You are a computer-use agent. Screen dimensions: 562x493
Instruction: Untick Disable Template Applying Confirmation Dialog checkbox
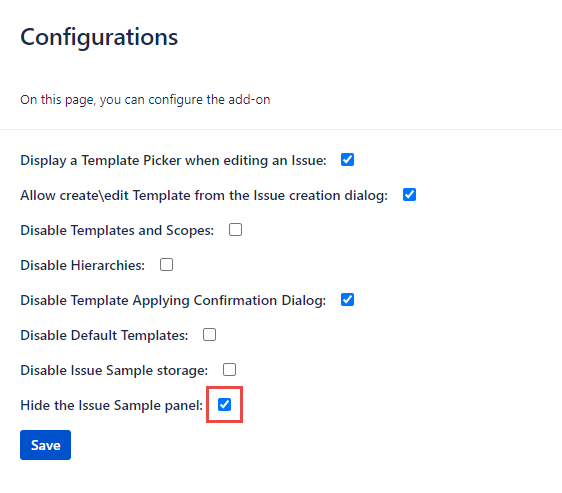click(x=347, y=299)
